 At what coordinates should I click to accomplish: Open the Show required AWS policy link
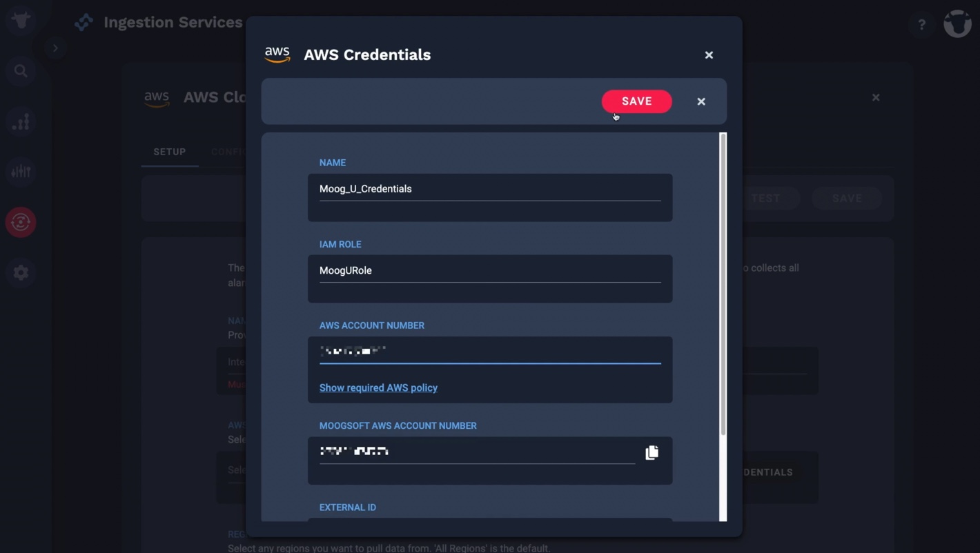(378, 388)
